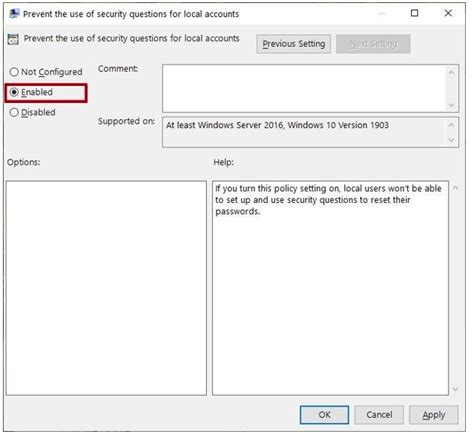Image resolution: width=474 pixels, height=437 pixels.
Task: Click the Comment box scroll down arrow
Action: click(x=451, y=105)
